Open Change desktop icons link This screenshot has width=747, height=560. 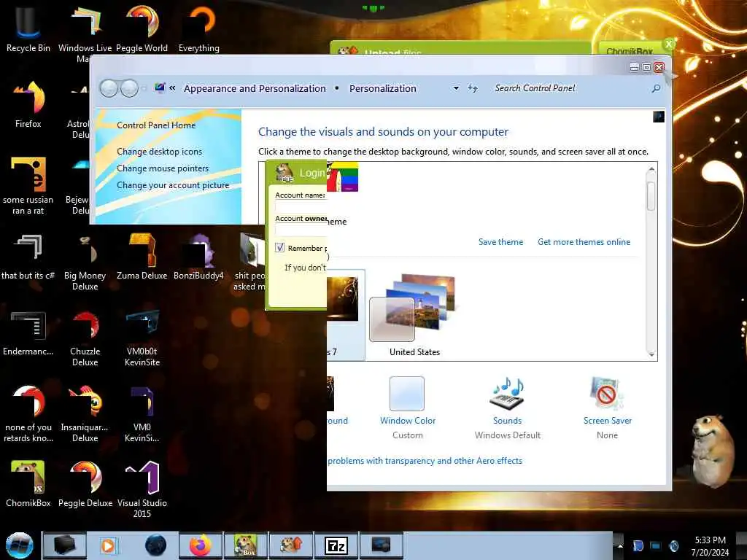tap(159, 152)
